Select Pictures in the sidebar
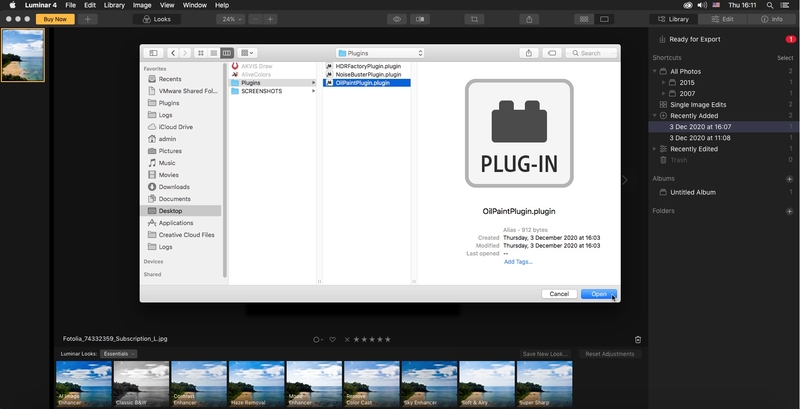800x409 pixels. click(x=170, y=151)
